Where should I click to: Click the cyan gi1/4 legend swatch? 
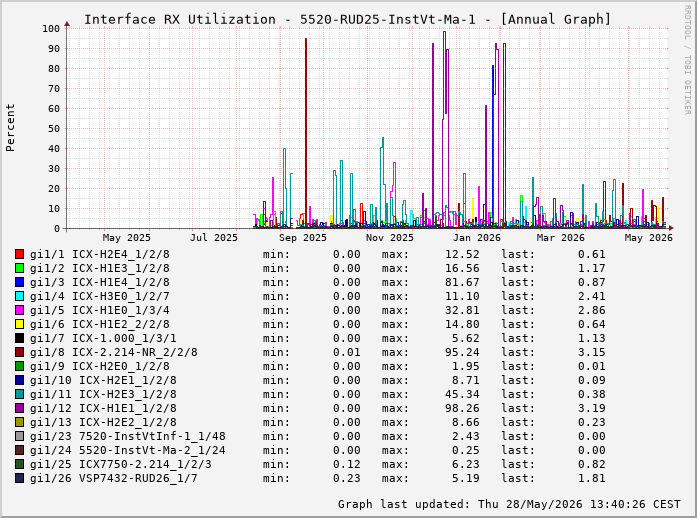19,296
